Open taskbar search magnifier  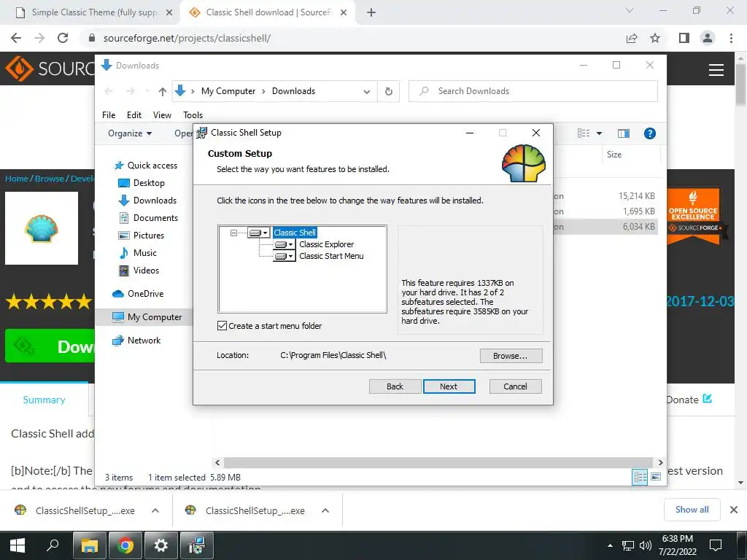(52, 545)
